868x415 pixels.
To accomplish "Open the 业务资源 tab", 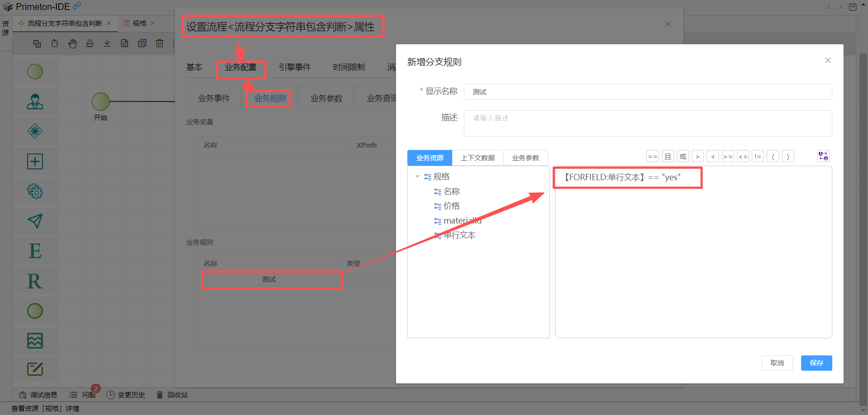I will pyautogui.click(x=429, y=158).
